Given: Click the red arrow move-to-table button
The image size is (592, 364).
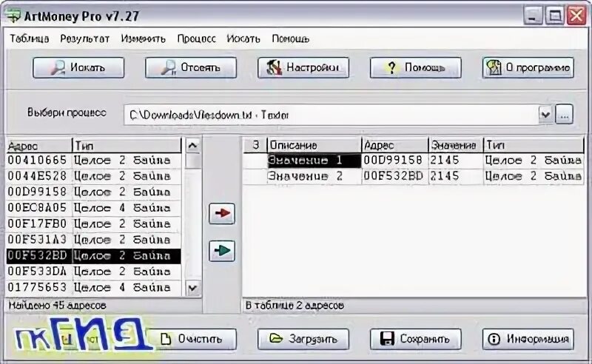Looking at the screenshot, I should [222, 213].
